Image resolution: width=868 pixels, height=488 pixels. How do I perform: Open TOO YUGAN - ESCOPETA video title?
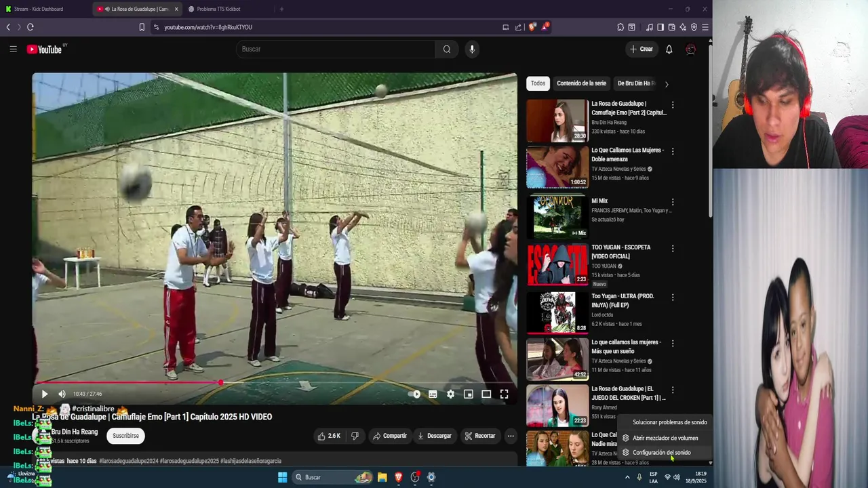click(x=620, y=251)
